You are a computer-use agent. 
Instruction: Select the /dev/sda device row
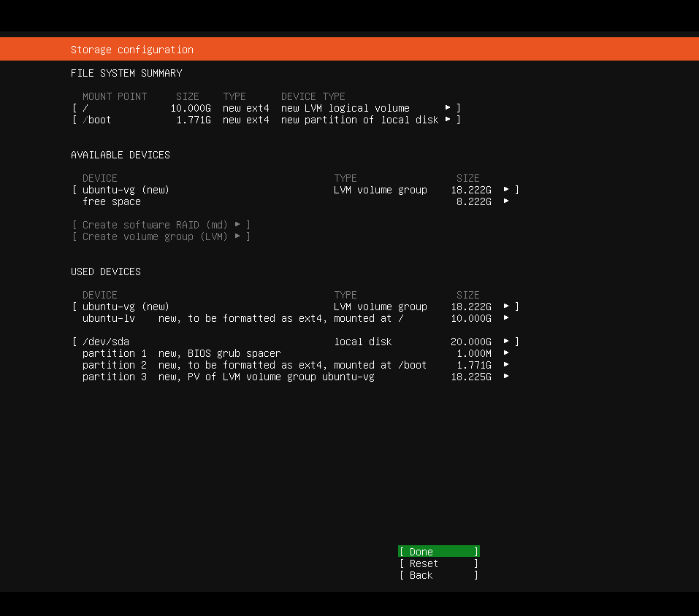[x=296, y=342]
